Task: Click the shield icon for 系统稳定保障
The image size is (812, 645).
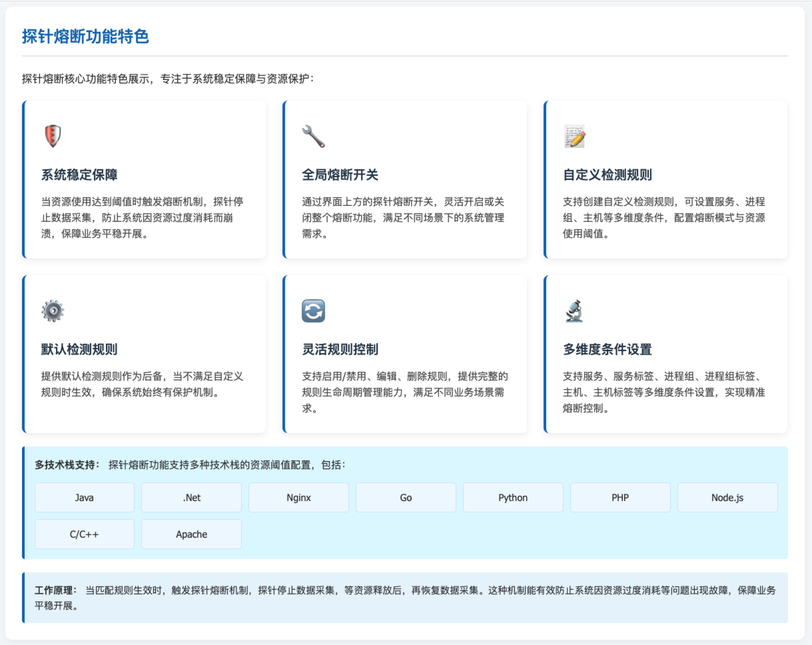Action: [x=53, y=136]
